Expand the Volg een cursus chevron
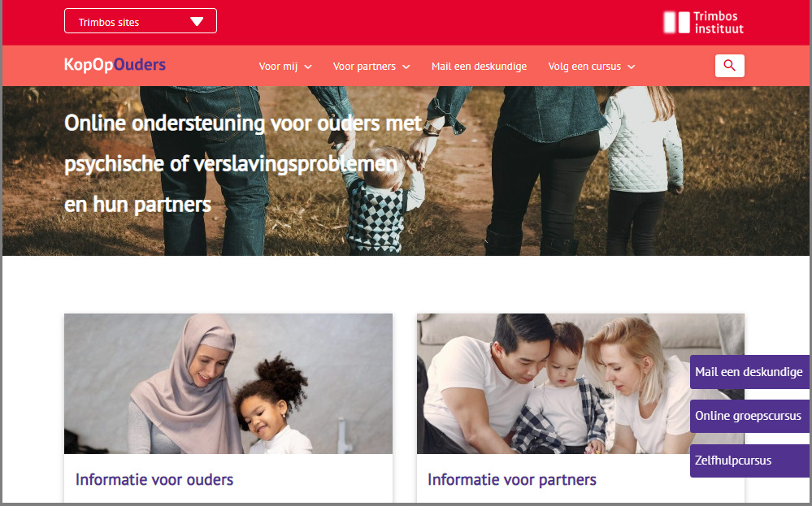 (x=632, y=67)
